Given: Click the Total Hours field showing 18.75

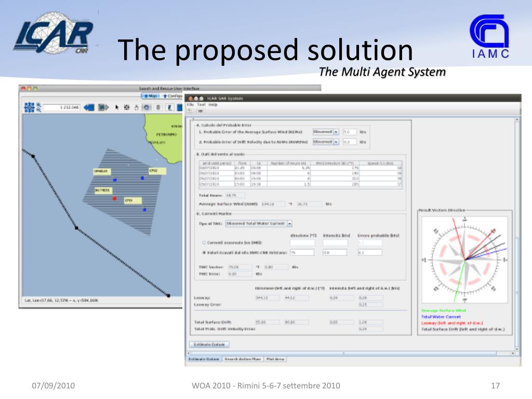Looking at the screenshot, I should pyautogui.click(x=235, y=195).
